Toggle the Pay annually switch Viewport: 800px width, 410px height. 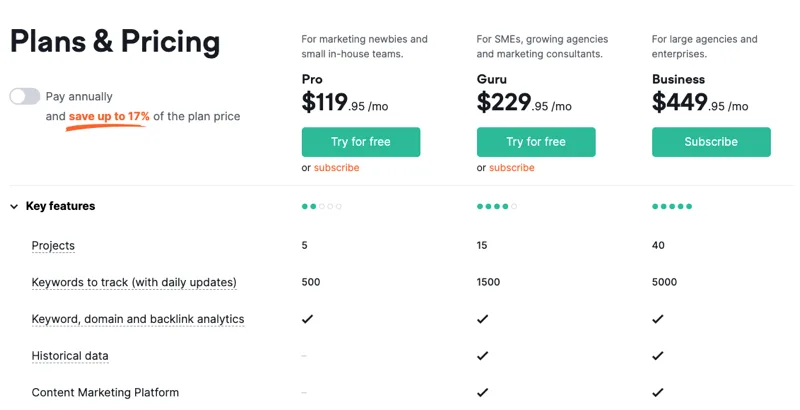click(25, 96)
